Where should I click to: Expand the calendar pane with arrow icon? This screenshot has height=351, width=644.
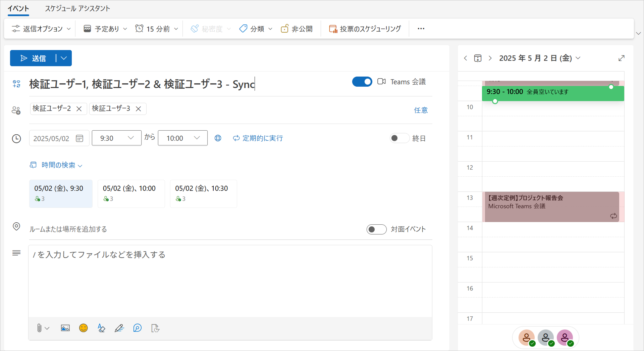pos(621,58)
